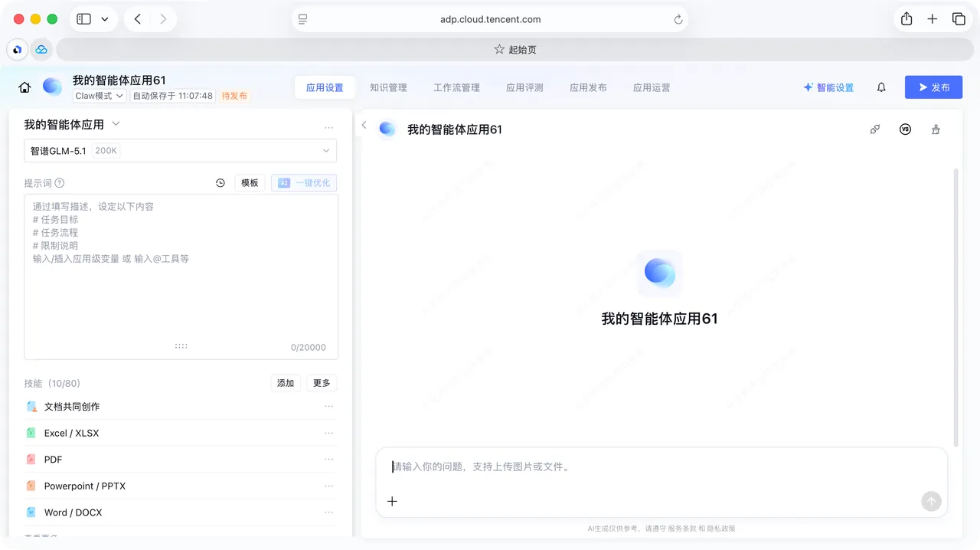Screen dimensions: 980x550
Task: Focus the chat question input box
Action: (661, 467)
